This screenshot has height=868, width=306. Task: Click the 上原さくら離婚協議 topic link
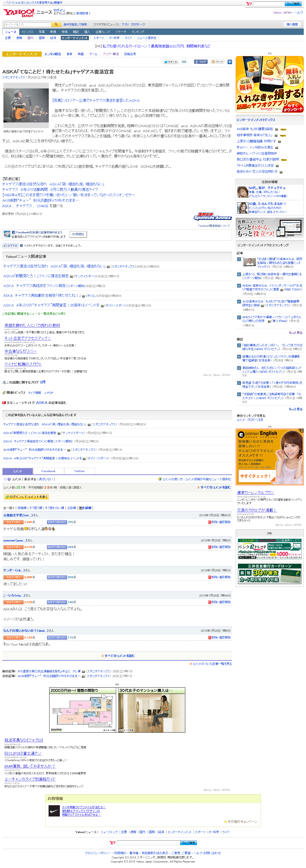coord(256,141)
